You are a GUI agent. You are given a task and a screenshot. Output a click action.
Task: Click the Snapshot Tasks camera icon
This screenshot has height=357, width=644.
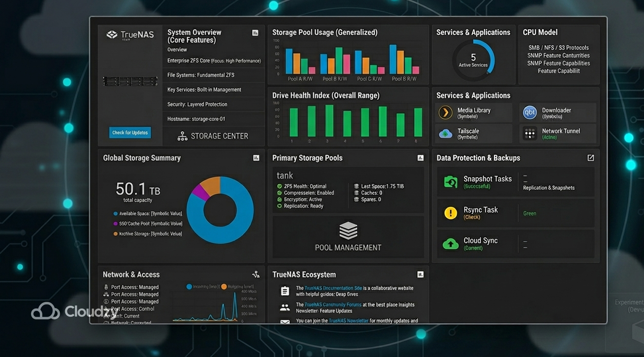[450, 181]
